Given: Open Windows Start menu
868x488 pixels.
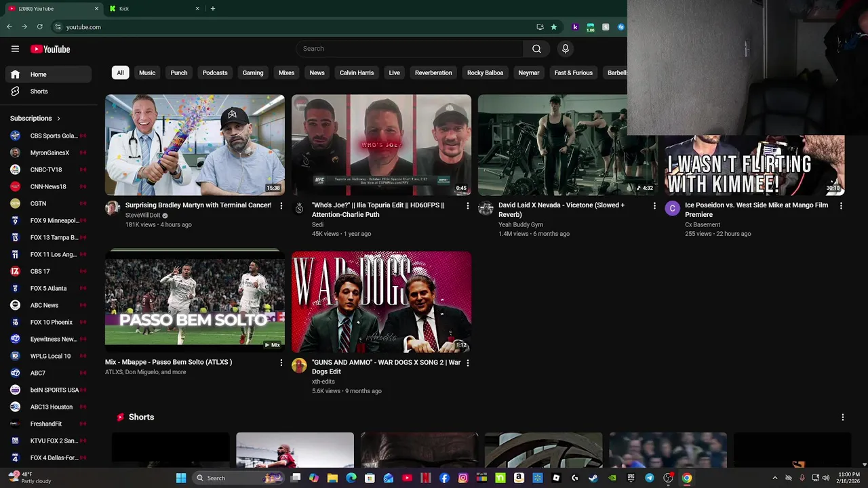Looking at the screenshot, I should click(181, 478).
